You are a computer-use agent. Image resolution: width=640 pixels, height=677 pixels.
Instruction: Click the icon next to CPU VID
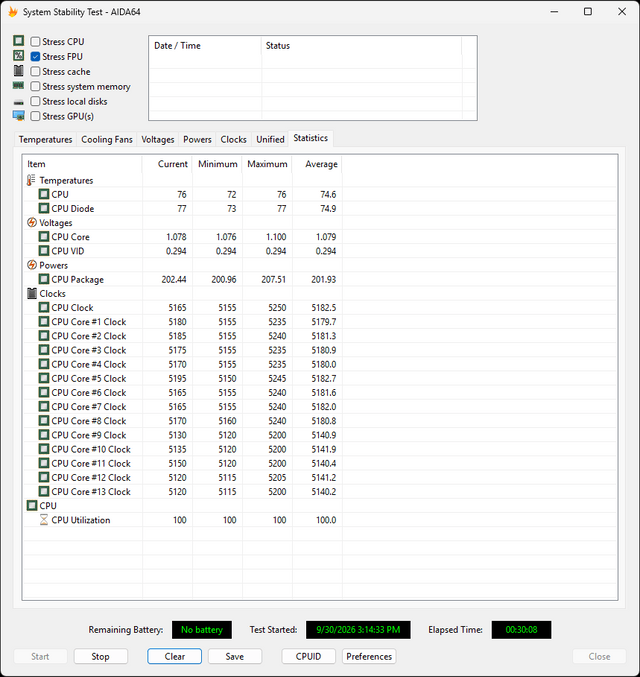pos(44,250)
